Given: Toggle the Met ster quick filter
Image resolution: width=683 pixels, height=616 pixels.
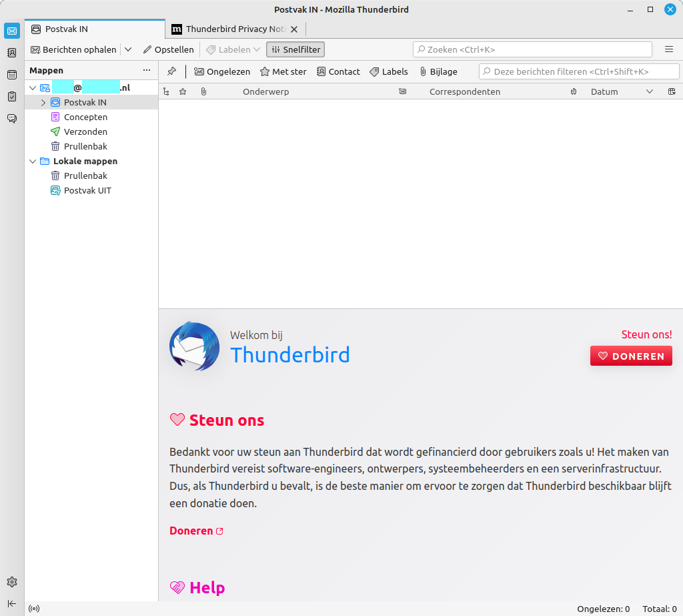Looking at the screenshot, I should click(283, 71).
